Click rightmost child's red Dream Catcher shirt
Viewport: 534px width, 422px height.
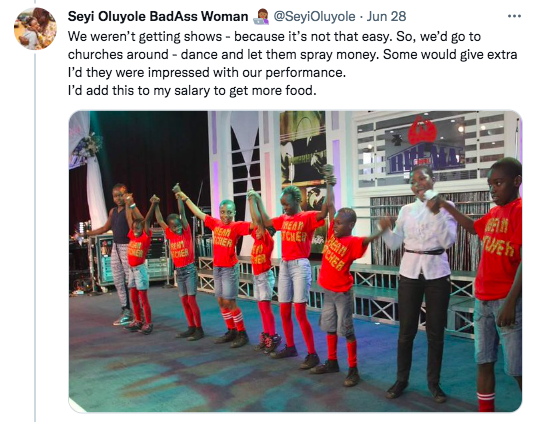[498, 250]
